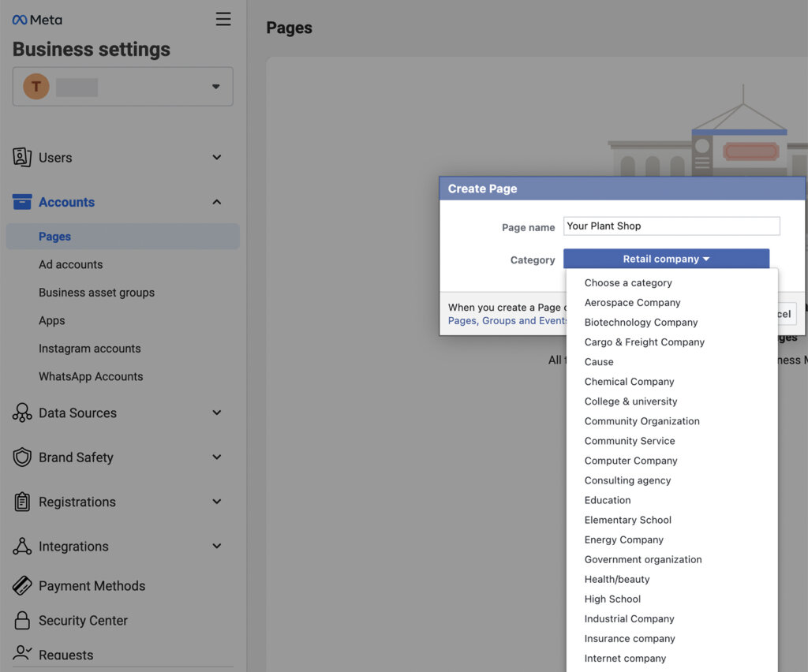Open the hamburger menu
The height and width of the screenshot is (672, 808).
tap(223, 19)
